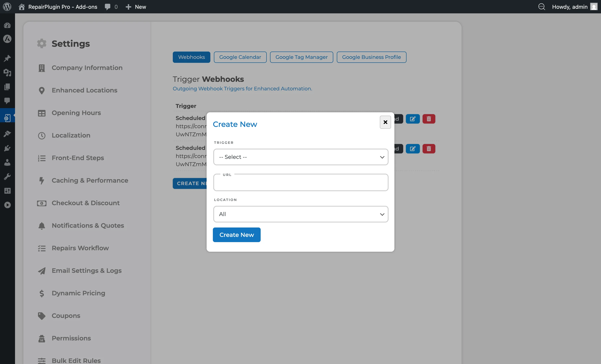Open the Settings sliders icon in the sidebar
The height and width of the screenshot is (364, 601).
coord(7,191)
